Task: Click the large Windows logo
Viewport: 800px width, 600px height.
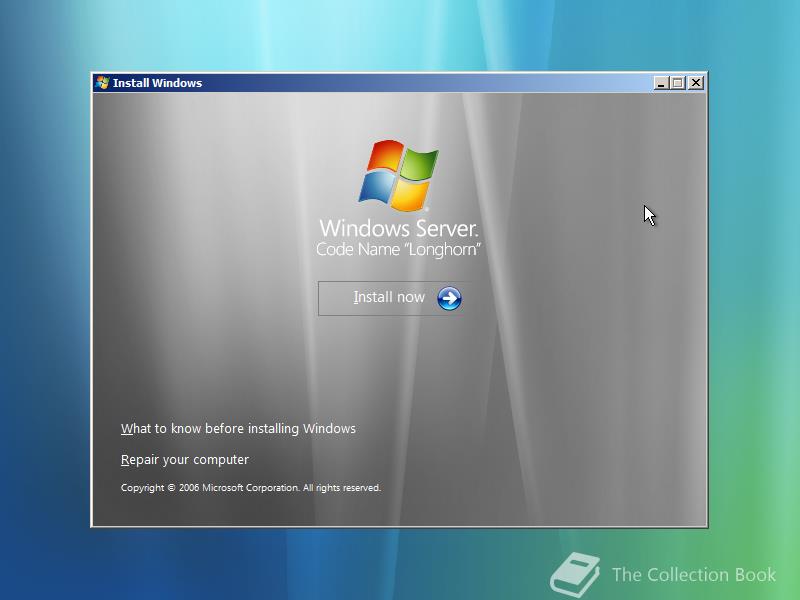Action: 398,175
